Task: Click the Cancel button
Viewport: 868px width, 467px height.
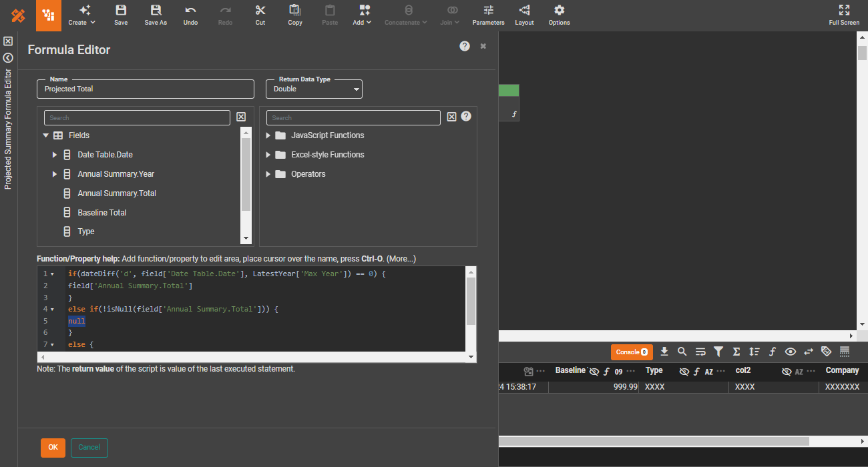Action: 89,448
